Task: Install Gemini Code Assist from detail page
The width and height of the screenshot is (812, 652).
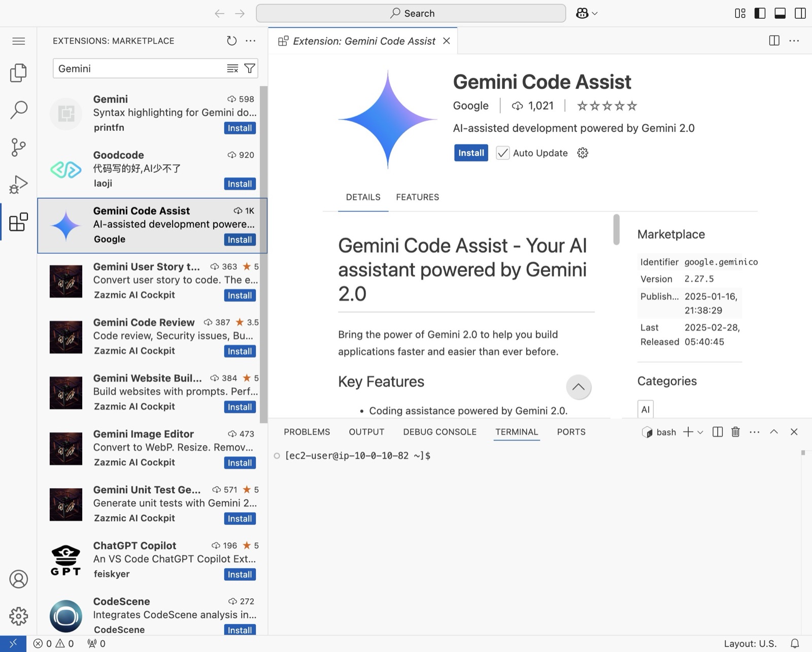Action: point(471,153)
